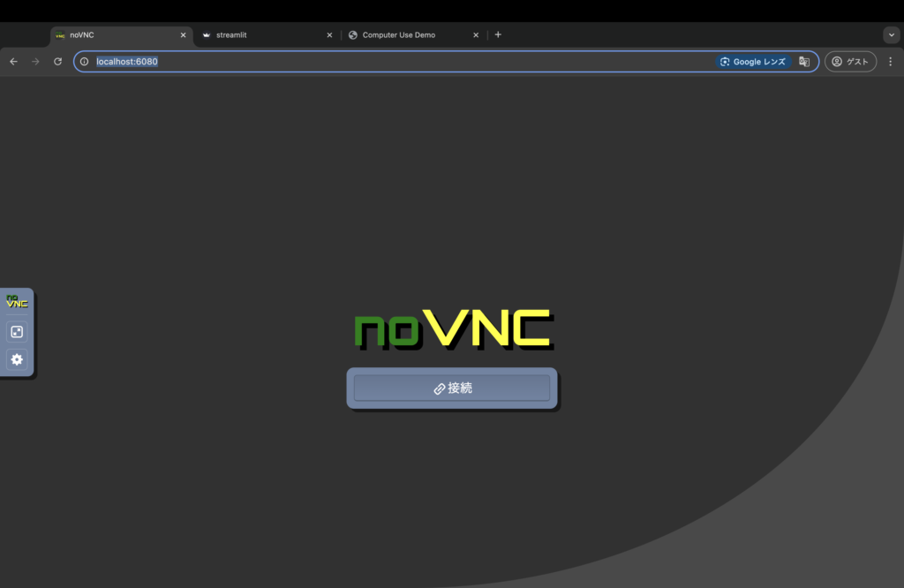Screen dimensions: 904x588
Task: Open the ゲスト profile menu
Action: coord(850,62)
